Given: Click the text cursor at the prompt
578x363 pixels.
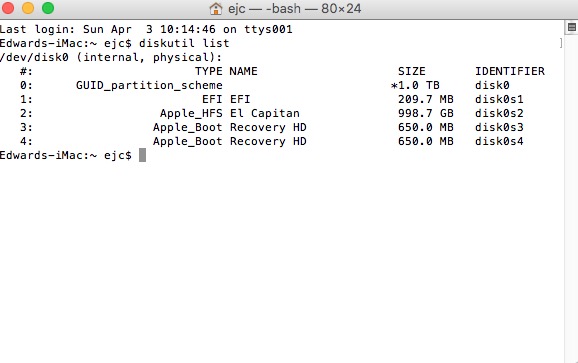Looking at the screenshot, I should pos(142,155).
